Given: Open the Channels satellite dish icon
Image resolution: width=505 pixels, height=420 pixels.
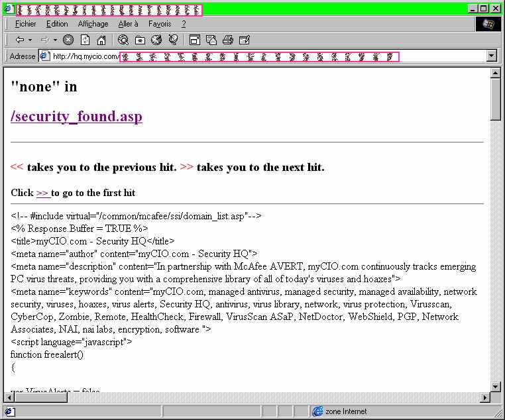Looking at the screenshot, I should pyautogui.click(x=173, y=40).
